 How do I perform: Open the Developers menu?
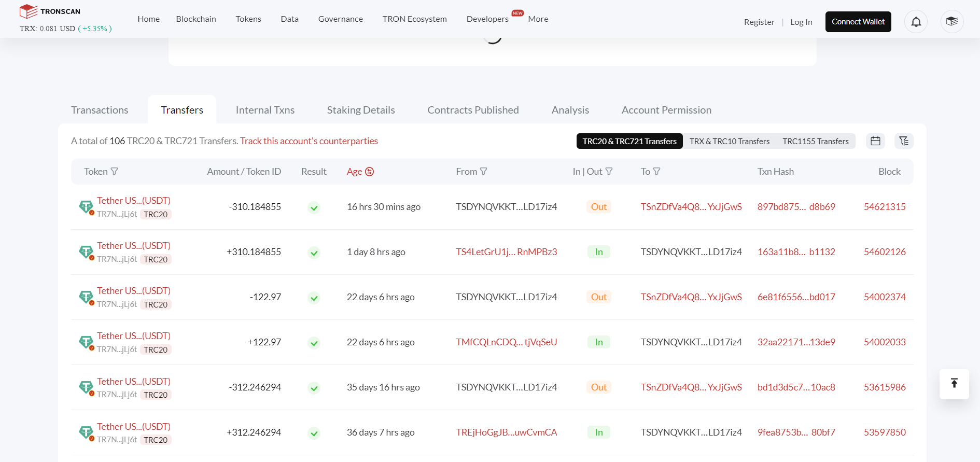pos(487,19)
